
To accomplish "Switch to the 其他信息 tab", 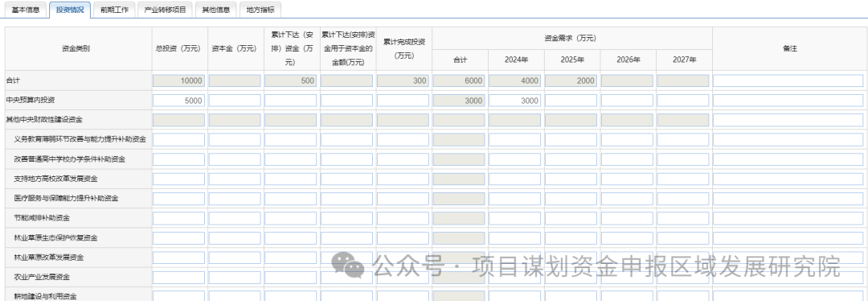I will click(216, 10).
